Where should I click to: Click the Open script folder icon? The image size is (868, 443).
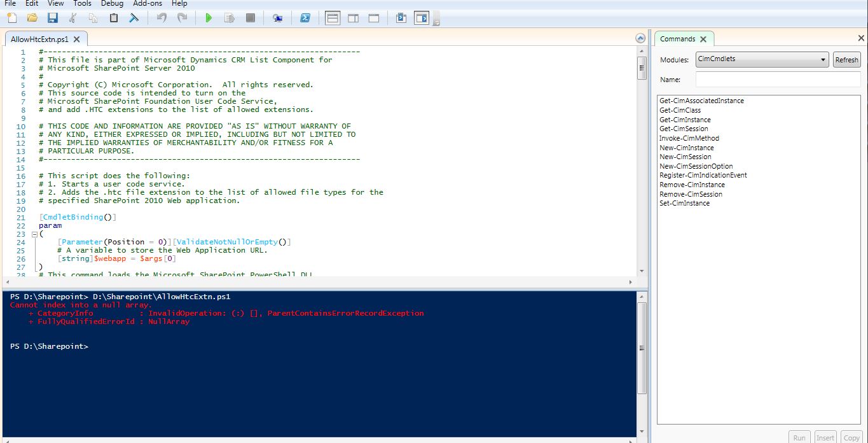[x=32, y=18]
